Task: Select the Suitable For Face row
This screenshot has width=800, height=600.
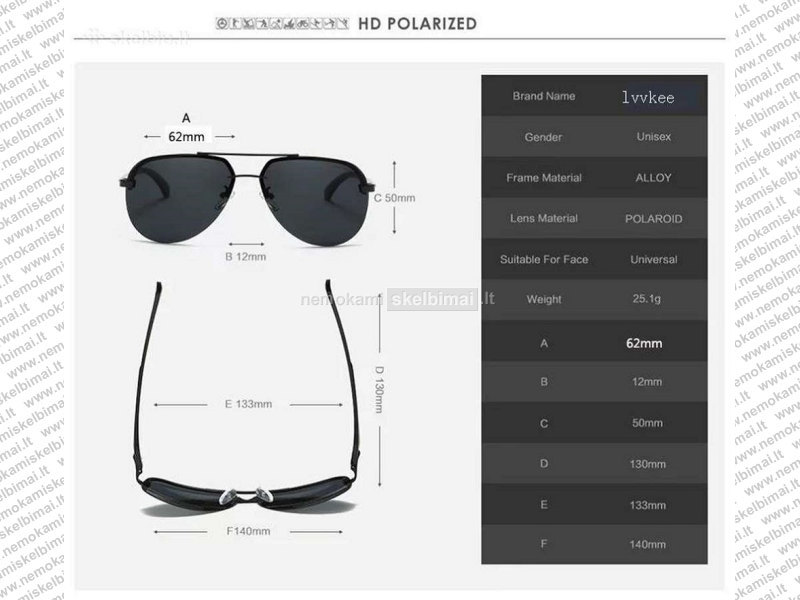Action: [594, 259]
